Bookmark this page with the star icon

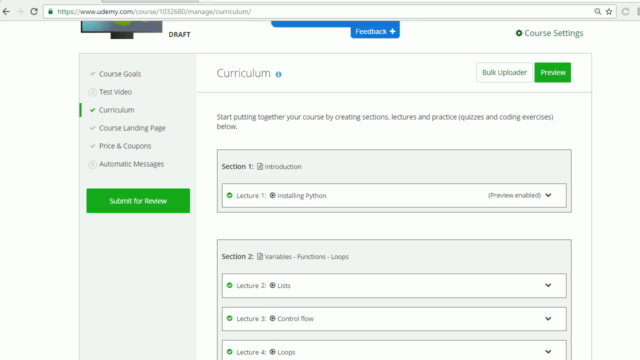pos(609,11)
